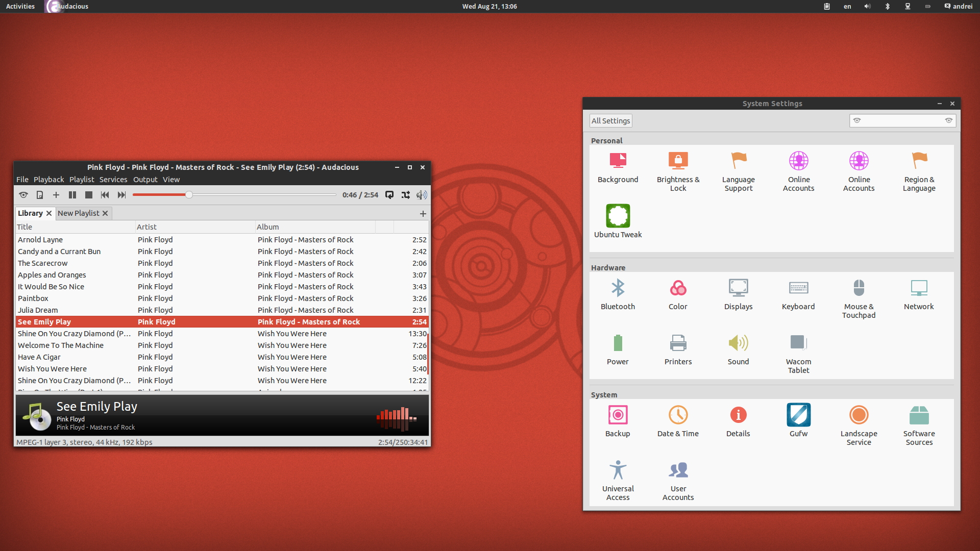
Task: Open Displays settings panel
Action: pos(739,295)
